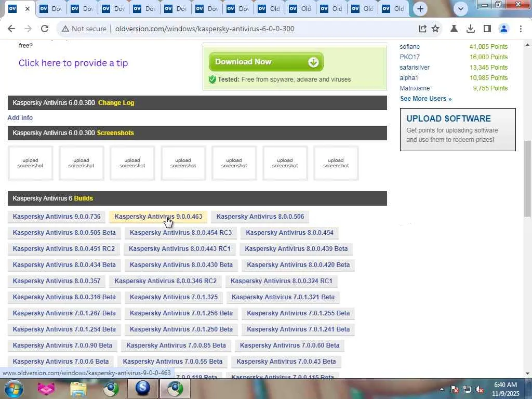Expand the tab search dropdown
532x399 pixels.
pyautogui.click(x=460, y=9)
